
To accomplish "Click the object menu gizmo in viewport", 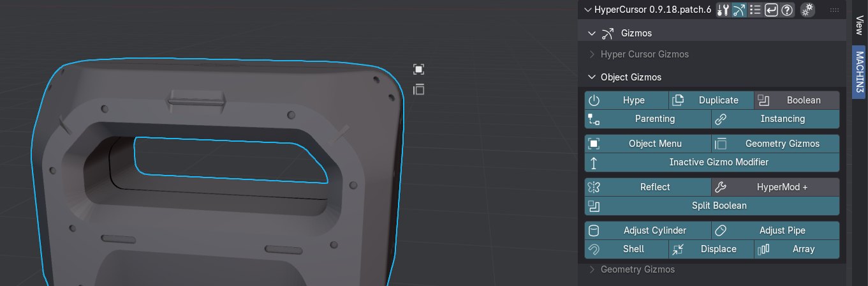I will [x=418, y=70].
